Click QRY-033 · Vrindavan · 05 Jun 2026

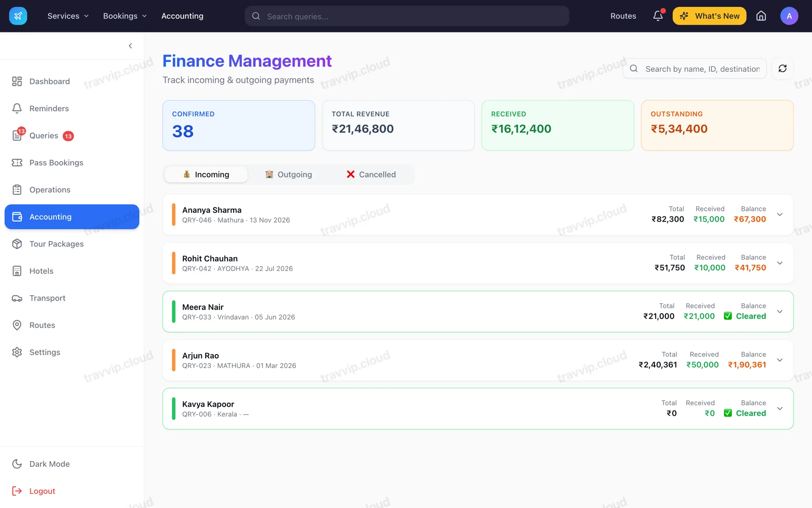pos(239,317)
